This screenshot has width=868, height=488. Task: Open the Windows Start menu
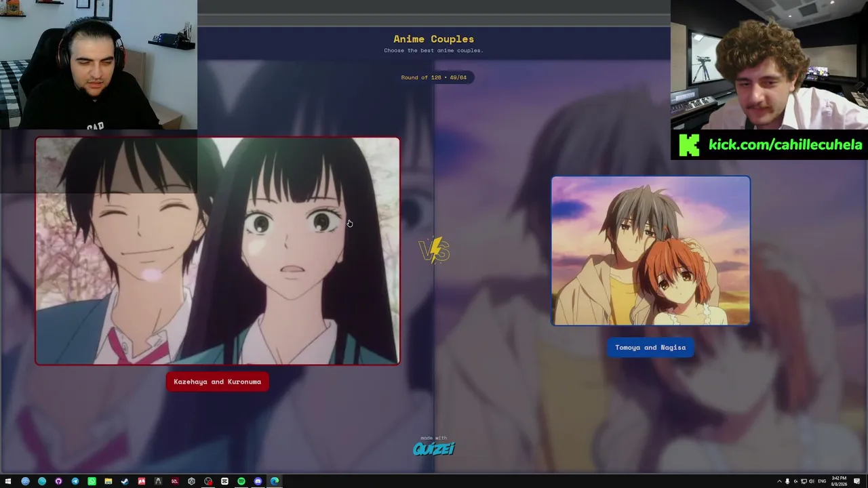(x=8, y=481)
